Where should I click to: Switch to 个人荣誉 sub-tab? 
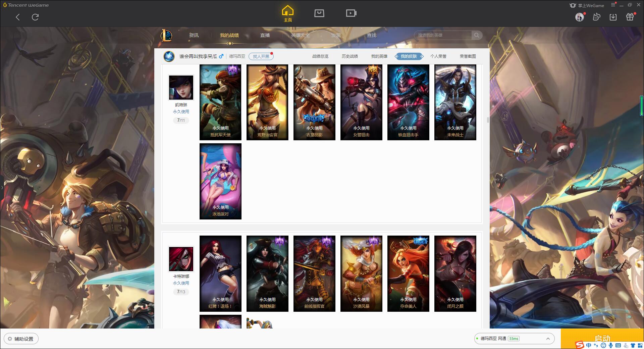pyautogui.click(x=438, y=56)
